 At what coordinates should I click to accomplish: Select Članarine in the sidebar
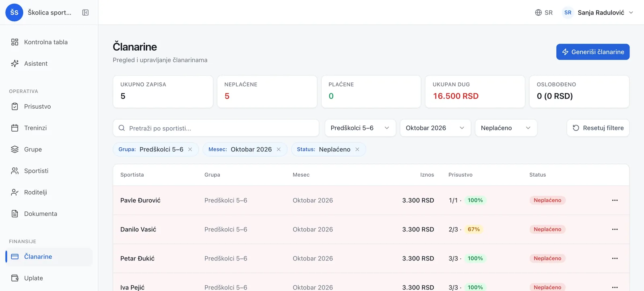[49, 257]
